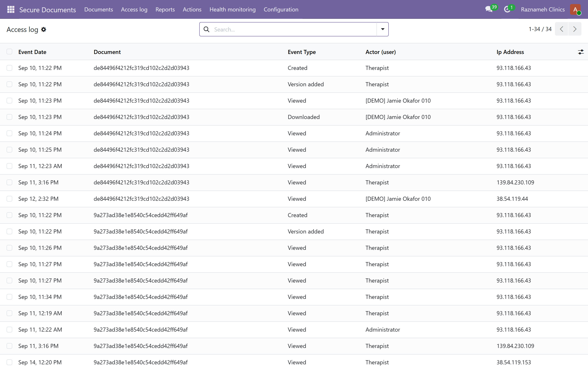This screenshot has height=368, width=588.
Task: Sort by the Event Type column header
Action: pyautogui.click(x=302, y=52)
